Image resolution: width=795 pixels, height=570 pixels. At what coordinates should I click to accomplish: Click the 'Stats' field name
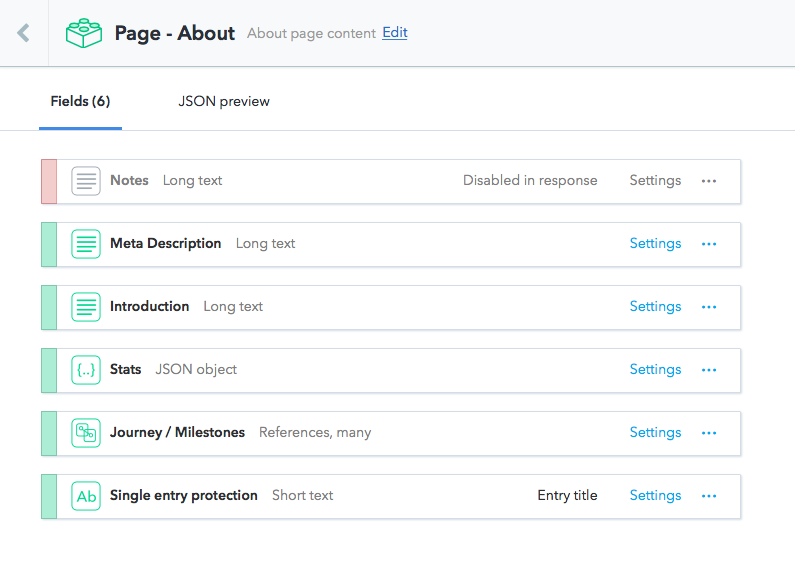pos(125,369)
